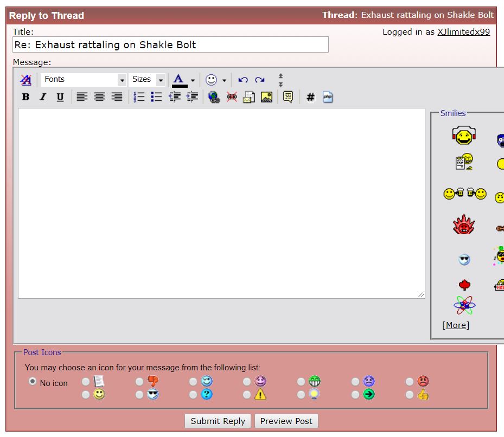Select the "No icon" radio button

click(x=33, y=382)
